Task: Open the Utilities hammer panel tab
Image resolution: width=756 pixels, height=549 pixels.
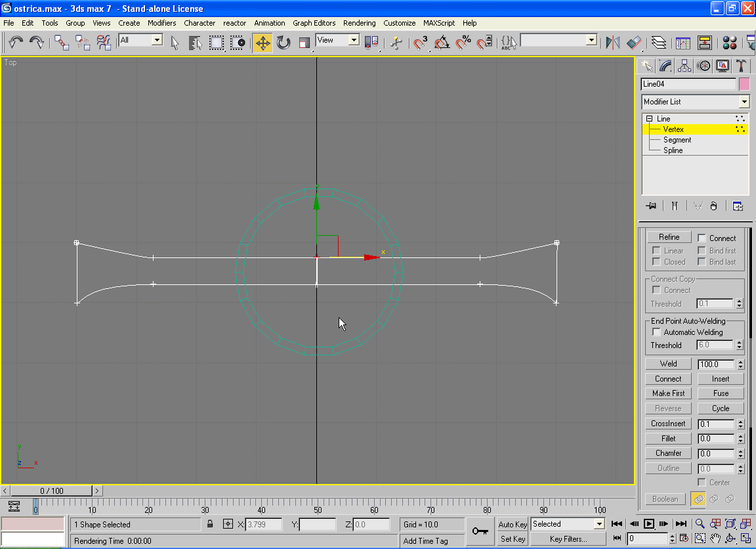Action: 741,66
